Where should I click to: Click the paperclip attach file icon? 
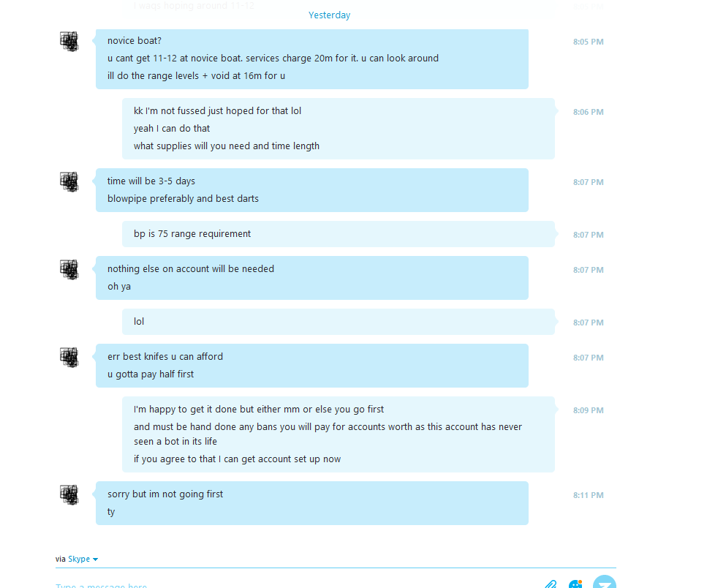pos(550,584)
